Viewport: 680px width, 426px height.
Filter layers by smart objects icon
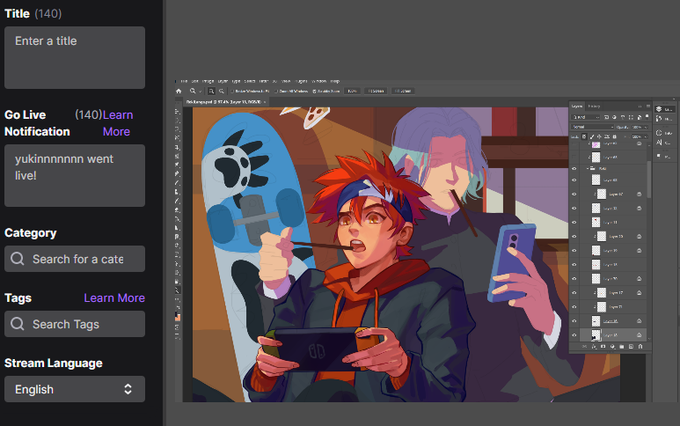point(639,117)
